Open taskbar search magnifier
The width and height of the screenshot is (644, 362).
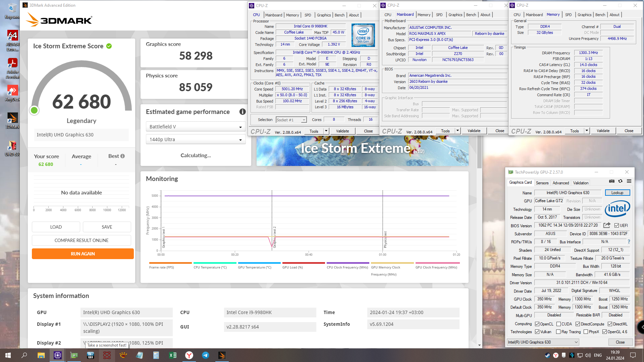pos(24,355)
